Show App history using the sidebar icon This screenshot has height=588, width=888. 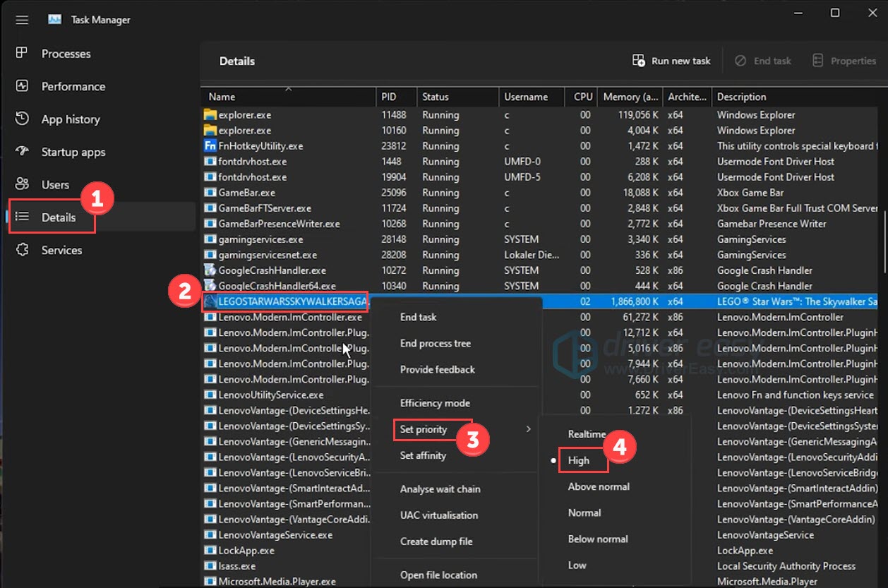[x=22, y=119]
